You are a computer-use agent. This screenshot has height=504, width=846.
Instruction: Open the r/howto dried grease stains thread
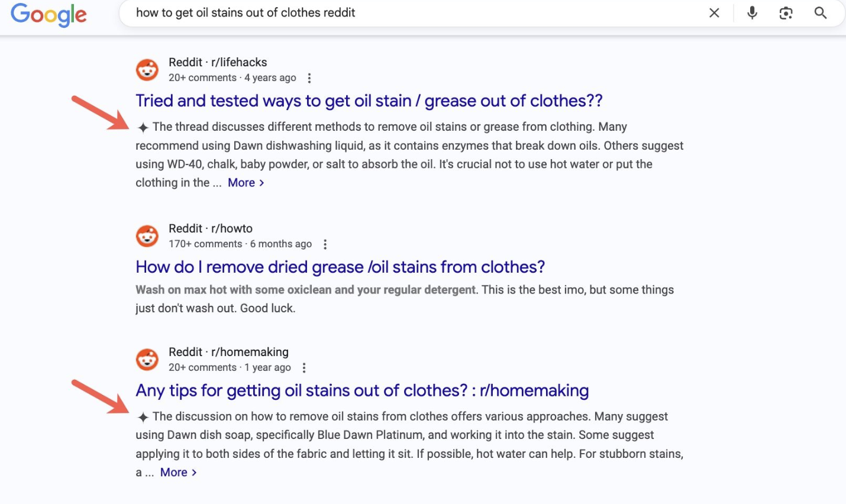coord(340,267)
